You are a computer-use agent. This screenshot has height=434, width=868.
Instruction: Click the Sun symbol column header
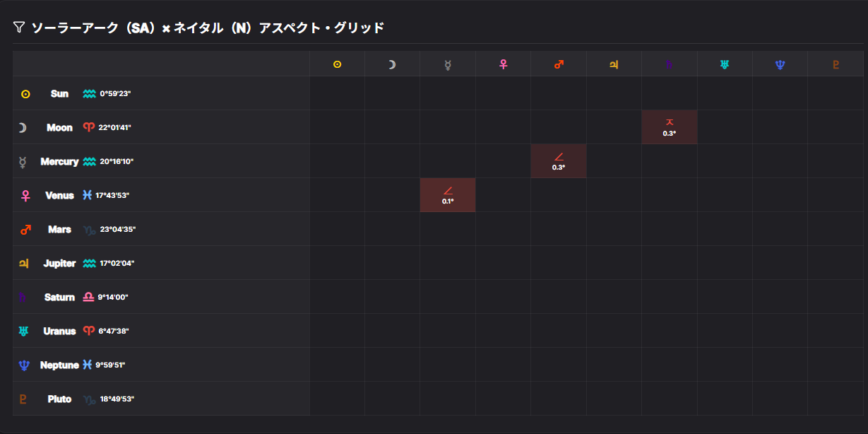pos(337,64)
